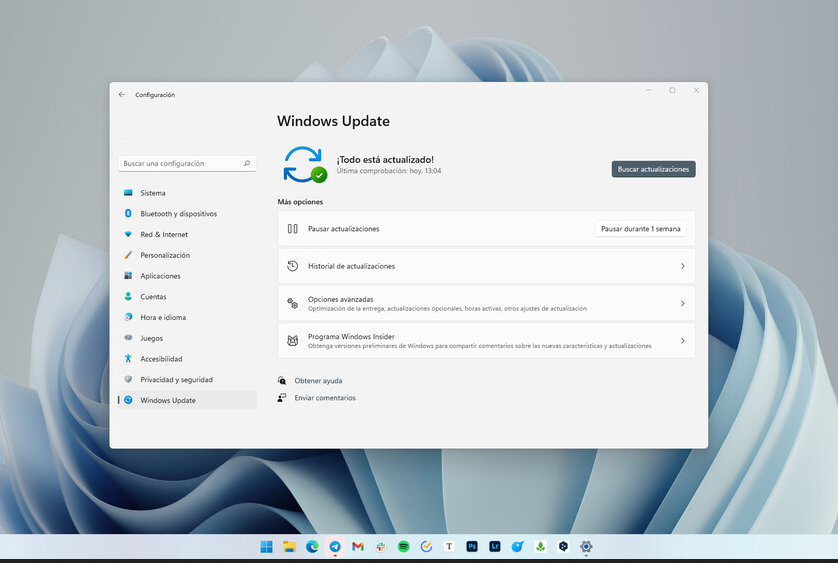This screenshot has width=838, height=563.
Task: Launch Lightroom from the taskbar
Action: (495, 546)
